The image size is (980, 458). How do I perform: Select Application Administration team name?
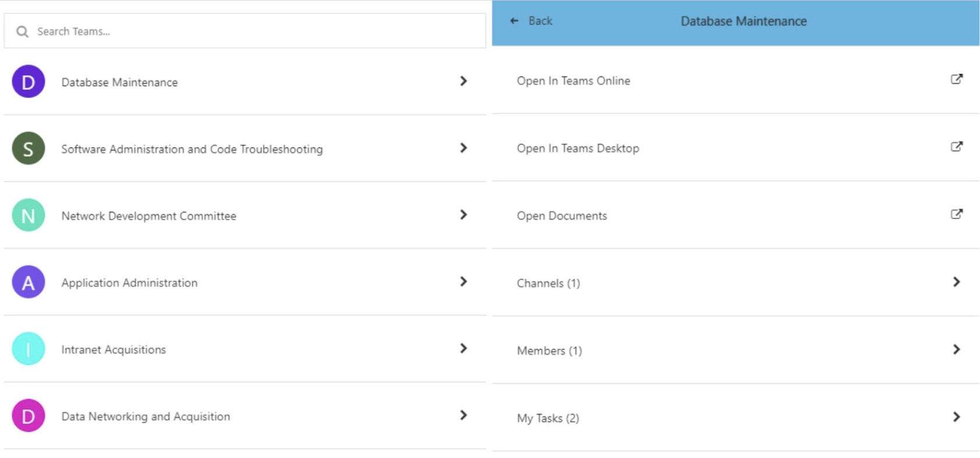tap(129, 283)
